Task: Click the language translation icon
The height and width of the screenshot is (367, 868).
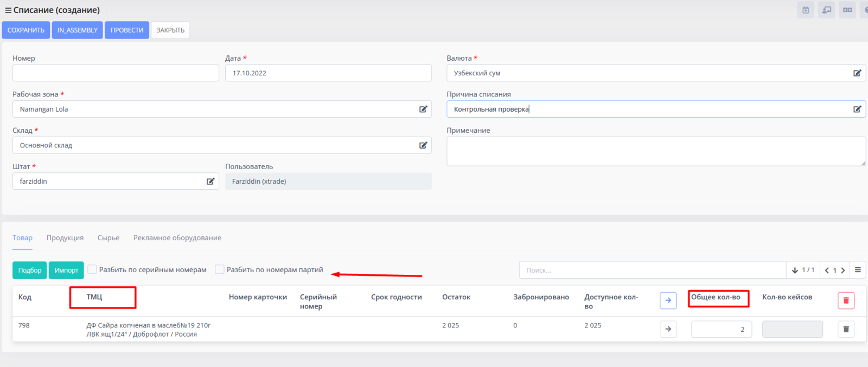Action: click(847, 10)
